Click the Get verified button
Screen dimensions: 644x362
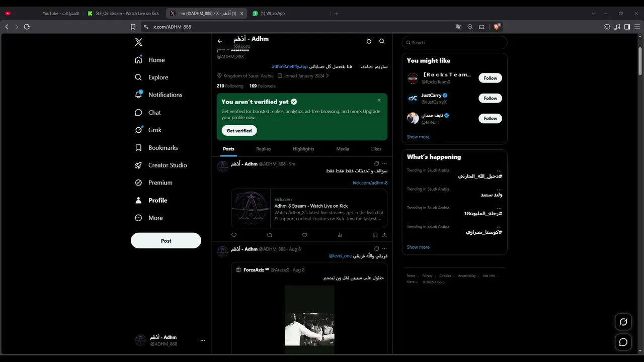tap(239, 131)
